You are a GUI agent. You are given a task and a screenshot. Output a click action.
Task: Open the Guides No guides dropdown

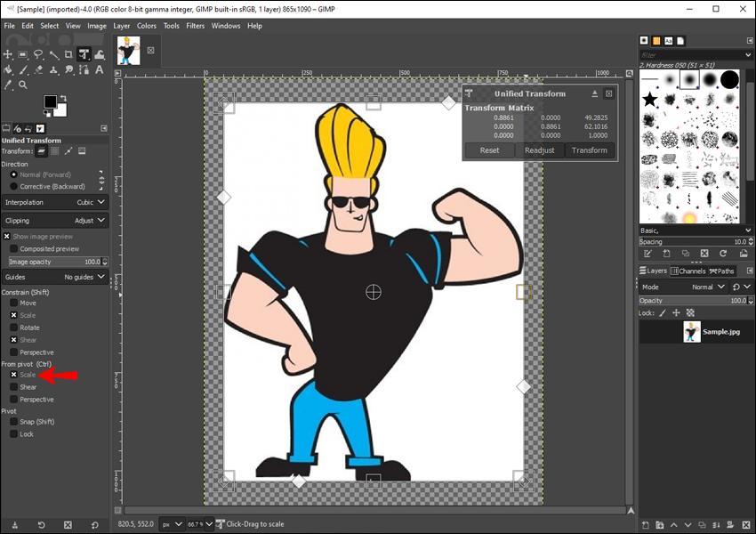[55, 277]
